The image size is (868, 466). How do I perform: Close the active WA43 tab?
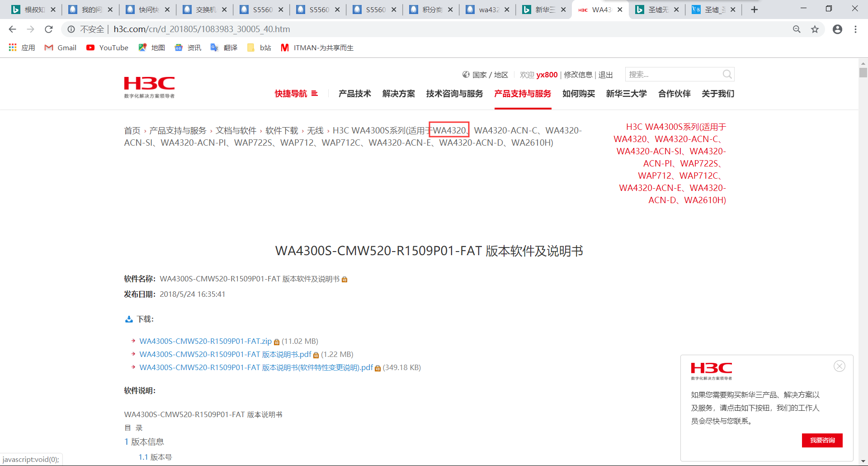point(620,10)
